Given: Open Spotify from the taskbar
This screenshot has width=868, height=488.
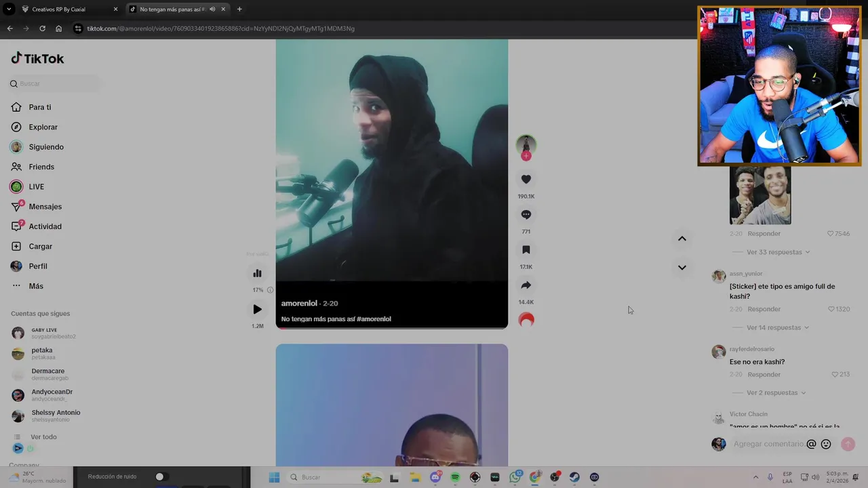Looking at the screenshot, I should click(455, 477).
